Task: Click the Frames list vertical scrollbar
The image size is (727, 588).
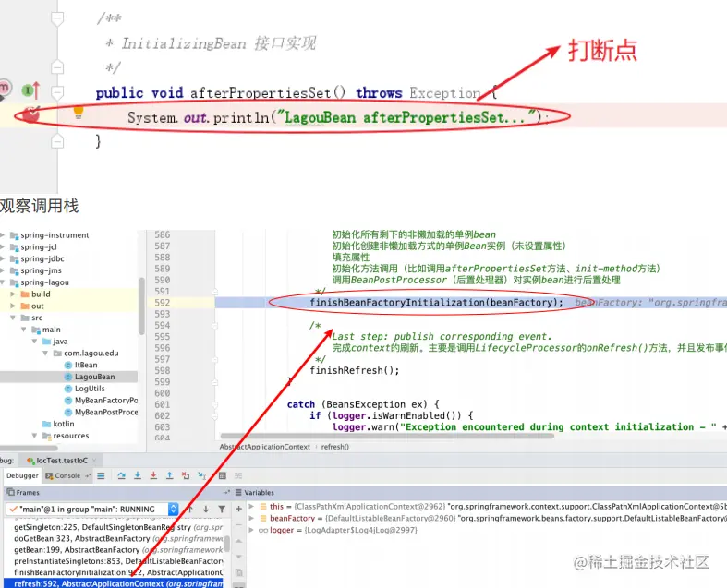Action: (227, 543)
